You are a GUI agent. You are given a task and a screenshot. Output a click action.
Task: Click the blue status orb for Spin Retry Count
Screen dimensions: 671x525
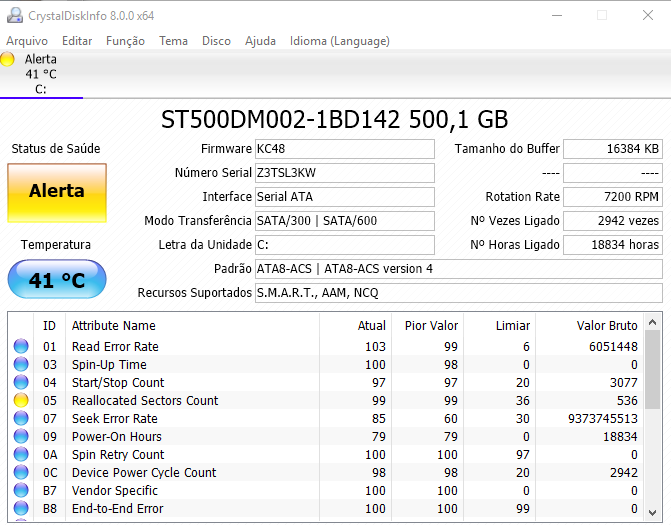coord(21,454)
